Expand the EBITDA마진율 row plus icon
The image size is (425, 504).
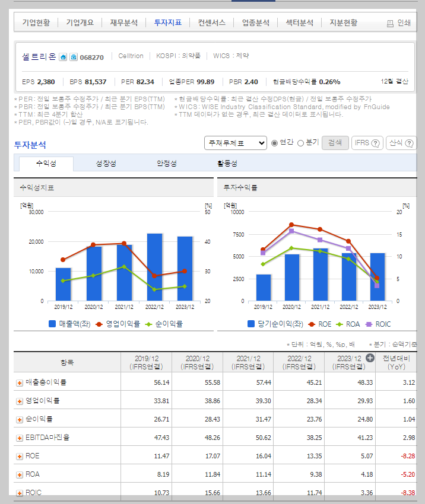click(x=20, y=438)
